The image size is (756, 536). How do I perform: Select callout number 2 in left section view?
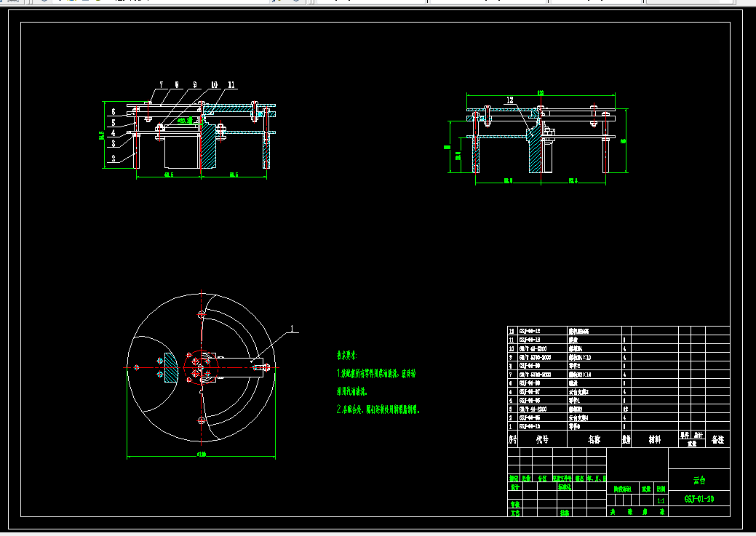(114, 158)
